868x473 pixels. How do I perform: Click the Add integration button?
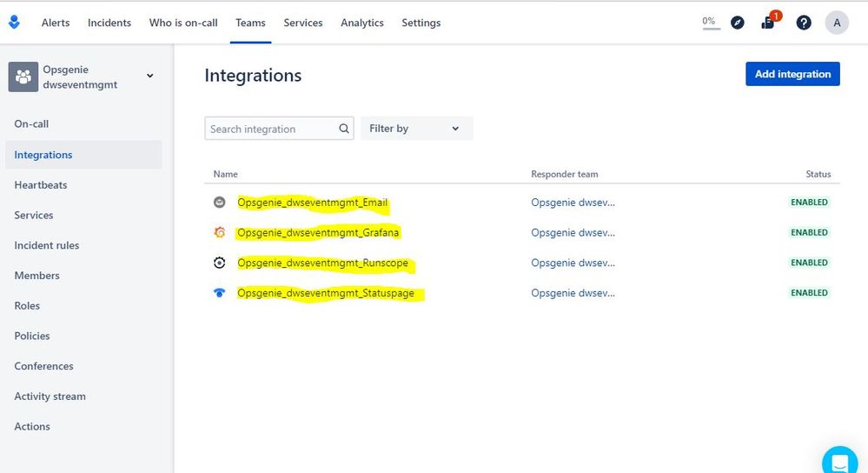point(792,74)
